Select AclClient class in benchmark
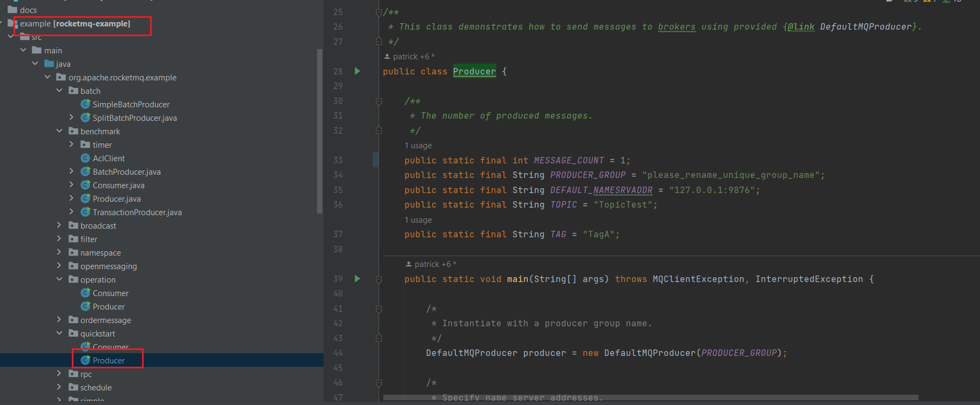This screenshot has height=405, width=980. pyautogui.click(x=109, y=159)
